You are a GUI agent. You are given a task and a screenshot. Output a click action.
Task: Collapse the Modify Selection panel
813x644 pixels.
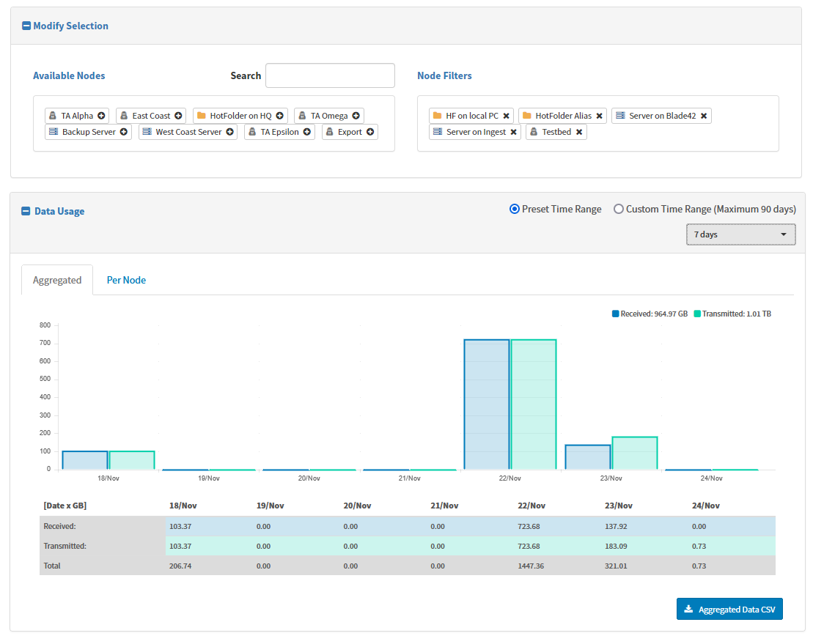pos(27,26)
